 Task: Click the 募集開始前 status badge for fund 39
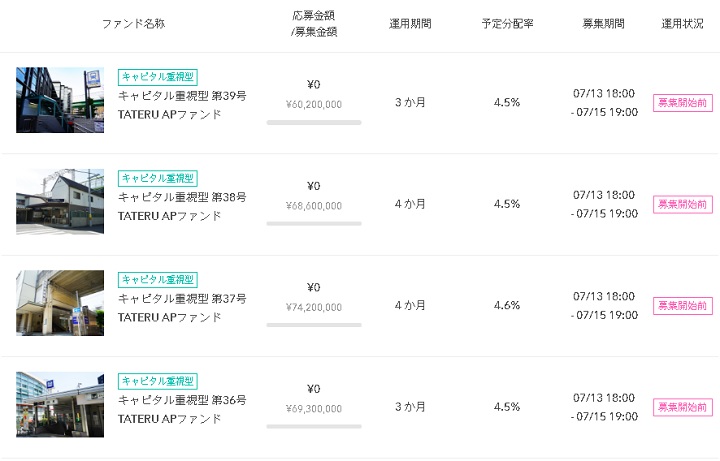coord(683,102)
